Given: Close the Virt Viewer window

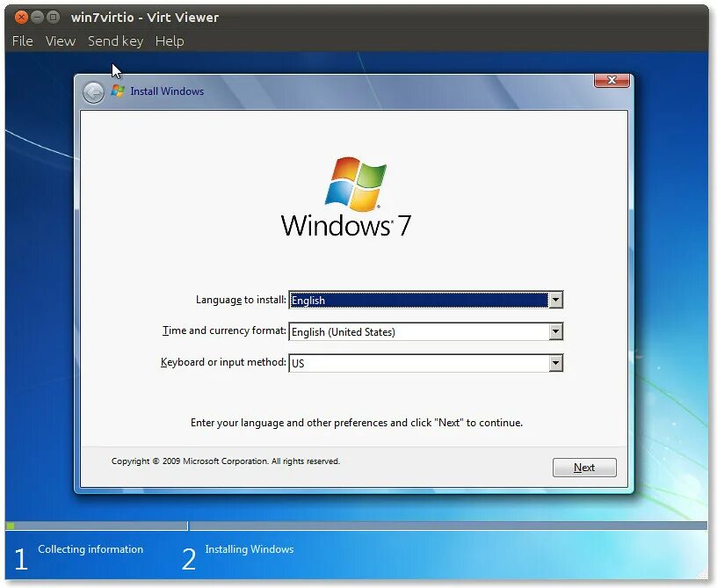Looking at the screenshot, I should point(21,18).
